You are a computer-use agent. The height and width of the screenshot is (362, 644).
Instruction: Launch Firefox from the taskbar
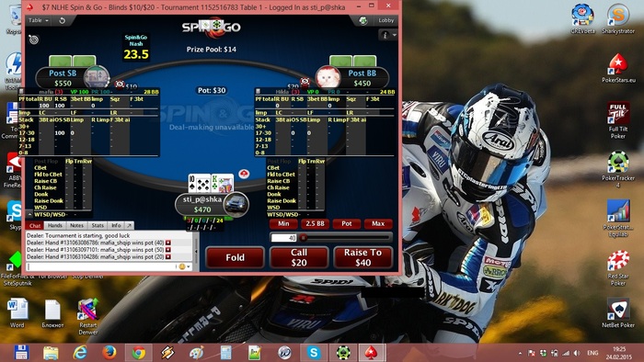[x=109, y=353]
